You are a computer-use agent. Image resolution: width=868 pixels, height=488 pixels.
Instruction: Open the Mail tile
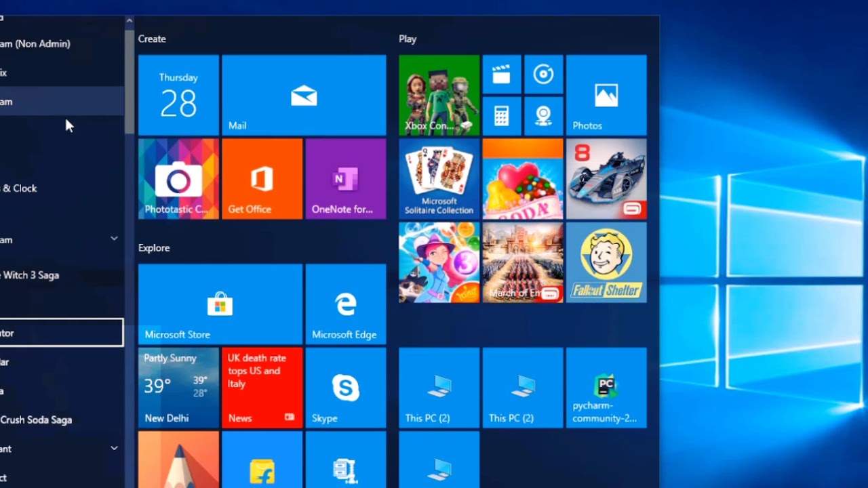(x=304, y=95)
